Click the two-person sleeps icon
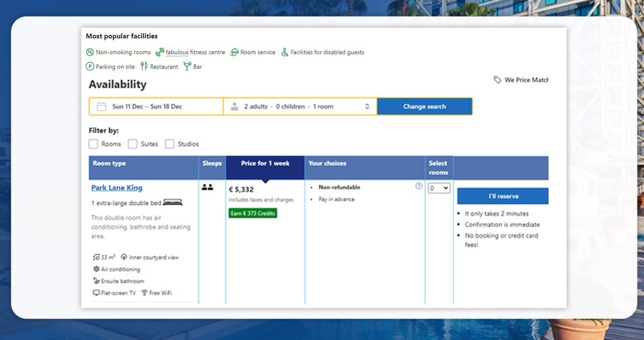644x340 pixels. coord(207,188)
